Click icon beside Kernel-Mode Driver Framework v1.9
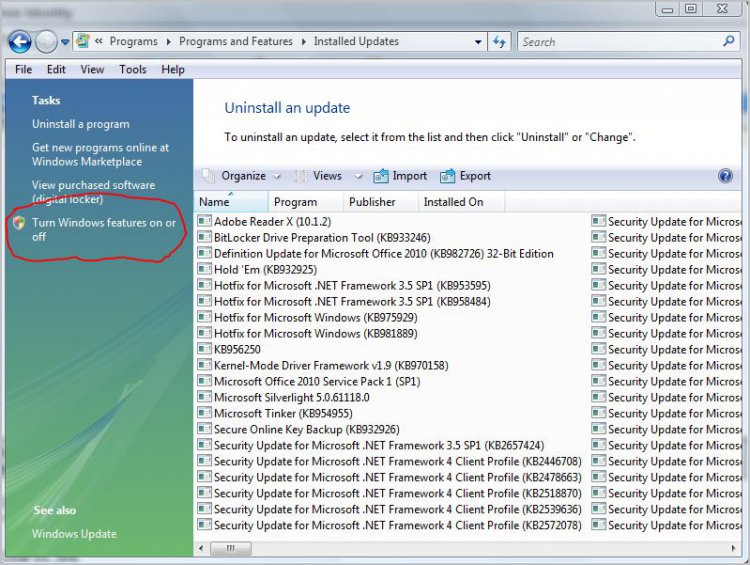Image resolution: width=750 pixels, height=565 pixels. point(204,366)
